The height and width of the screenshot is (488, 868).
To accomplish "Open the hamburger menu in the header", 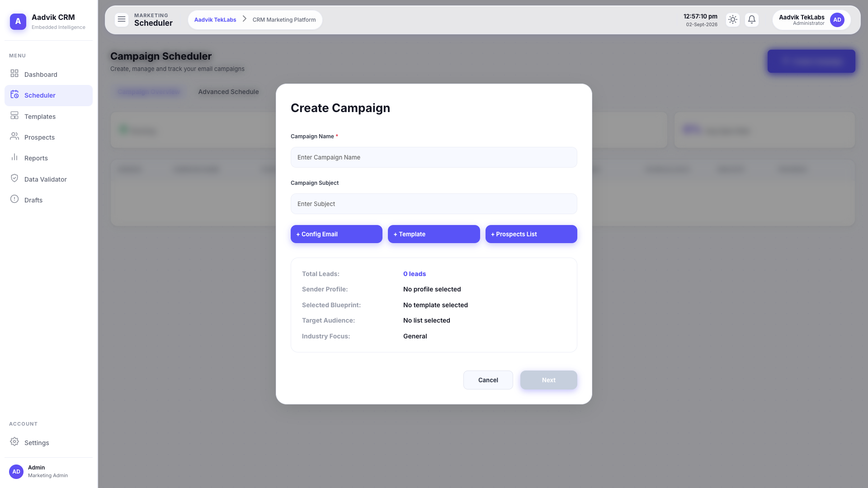I will point(122,19).
